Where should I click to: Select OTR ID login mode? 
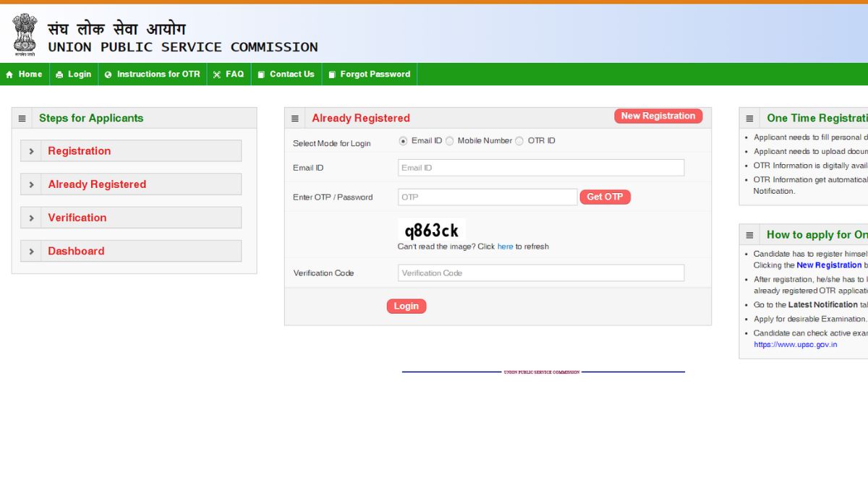pyautogui.click(x=519, y=141)
